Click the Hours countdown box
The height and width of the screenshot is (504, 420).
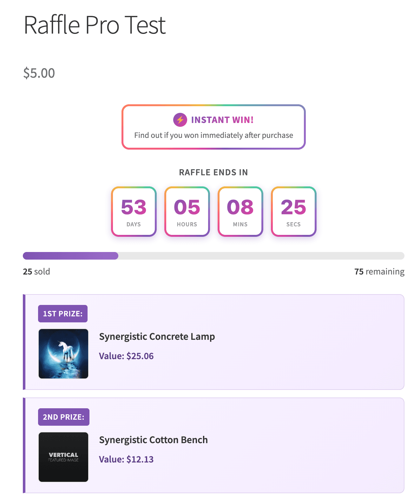(187, 211)
